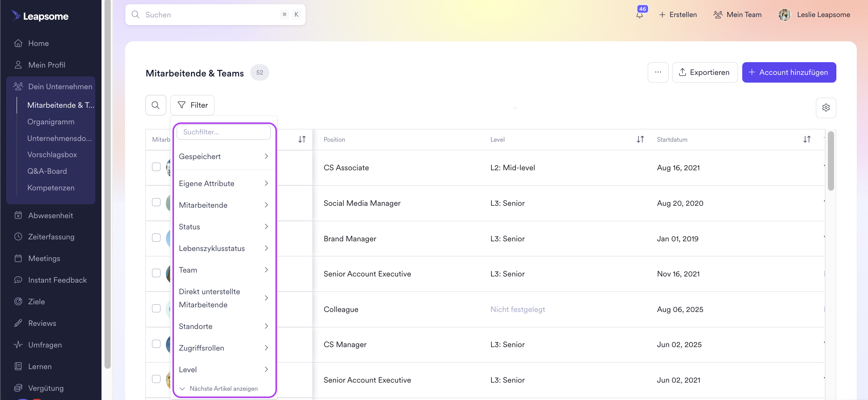Open Leslie Leapsome profile avatar

coord(784,15)
